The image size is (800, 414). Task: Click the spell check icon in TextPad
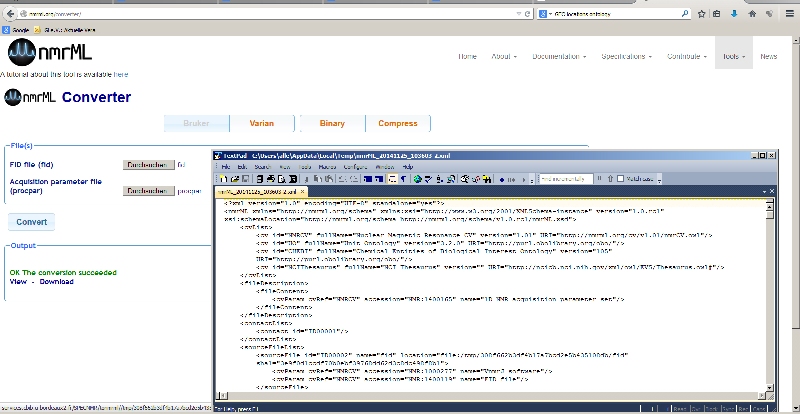(429, 179)
